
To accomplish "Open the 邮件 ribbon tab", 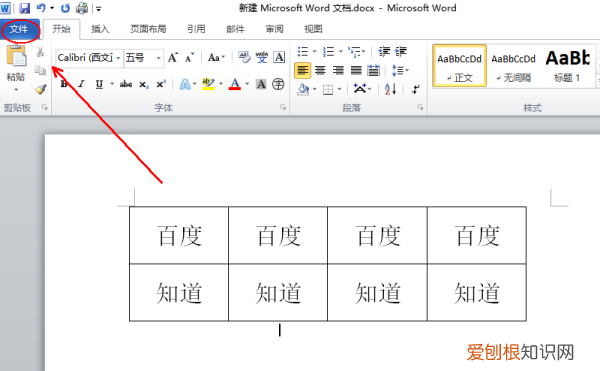I will click(x=235, y=29).
